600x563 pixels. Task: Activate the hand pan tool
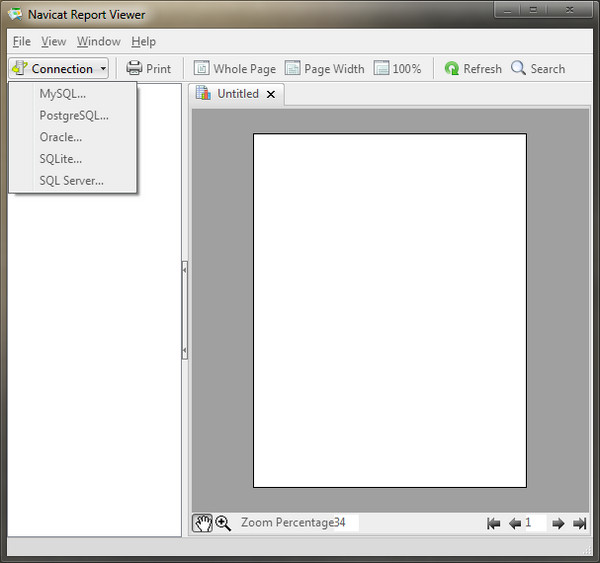pos(203,523)
